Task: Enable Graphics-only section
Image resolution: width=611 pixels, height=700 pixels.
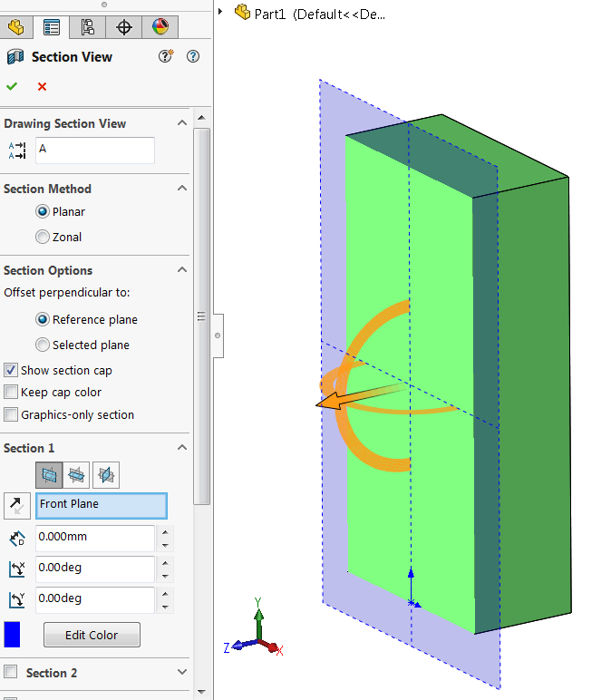Action: [11, 414]
